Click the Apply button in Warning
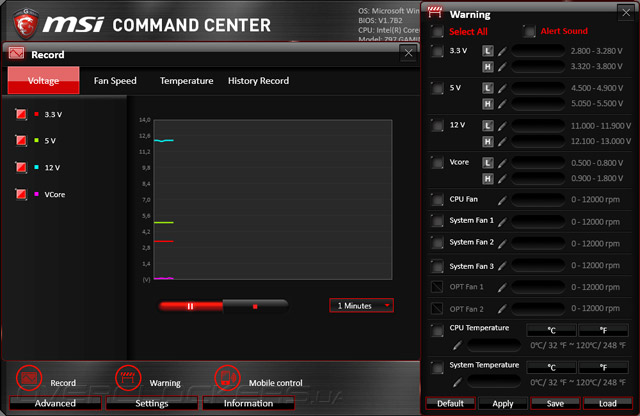 (x=503, y=403)
